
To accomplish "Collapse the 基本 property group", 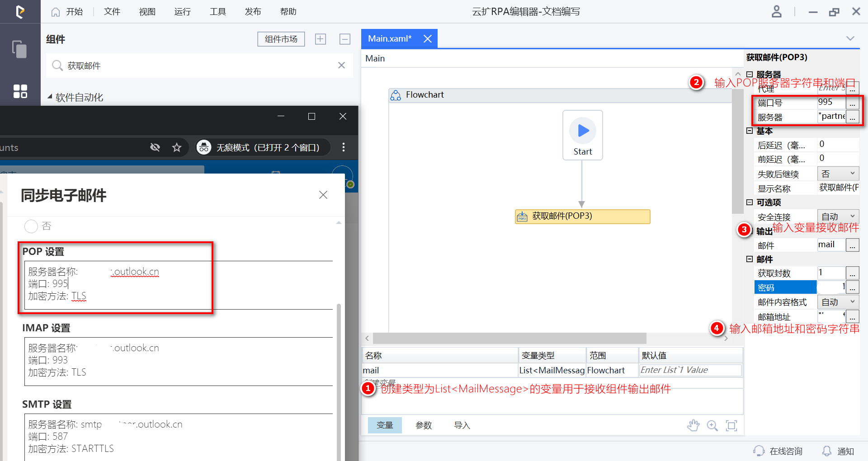I will pyautogui.click(x=750, y=131).
